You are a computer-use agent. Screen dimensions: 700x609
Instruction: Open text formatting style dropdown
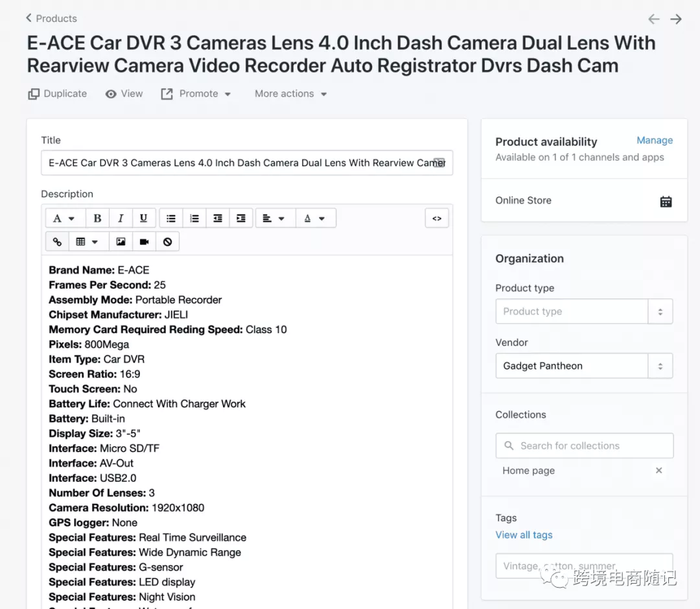point(65,218)
